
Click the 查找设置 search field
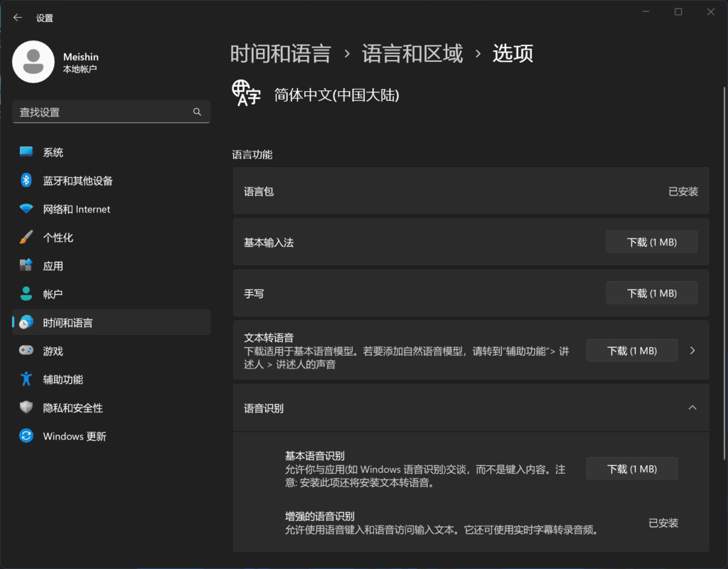click(x=111, y=112)
